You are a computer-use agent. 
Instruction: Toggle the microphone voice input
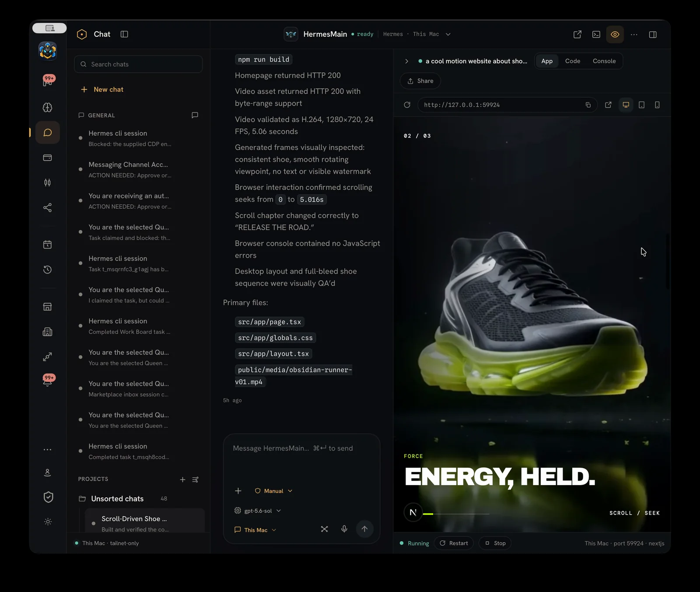pos(344,529)
